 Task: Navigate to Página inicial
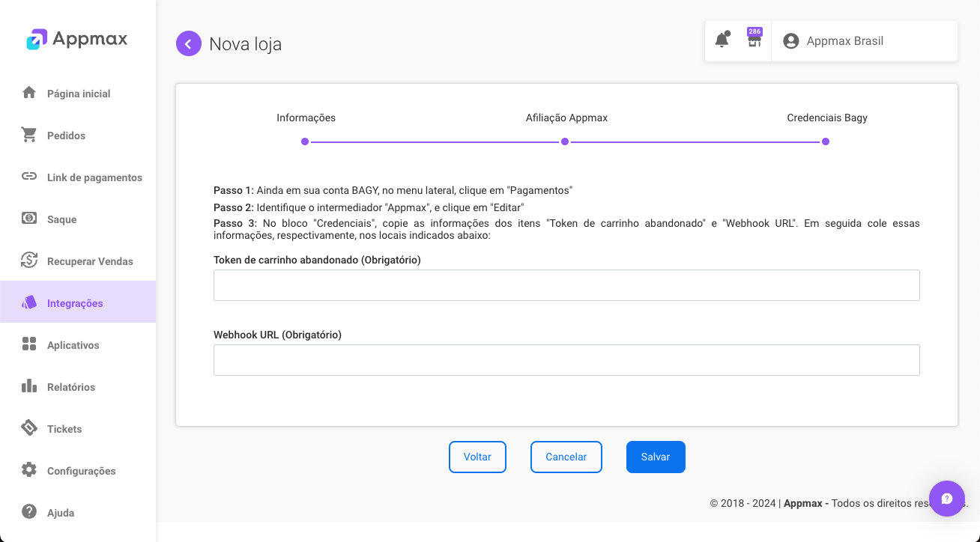[x=28, y=93]
